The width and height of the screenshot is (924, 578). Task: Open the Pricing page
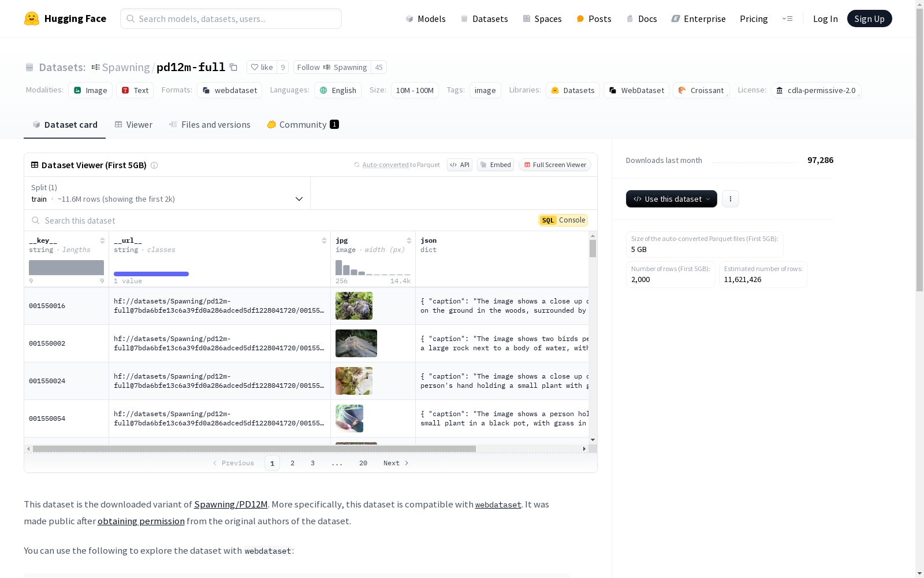click(x=754, y=18)
